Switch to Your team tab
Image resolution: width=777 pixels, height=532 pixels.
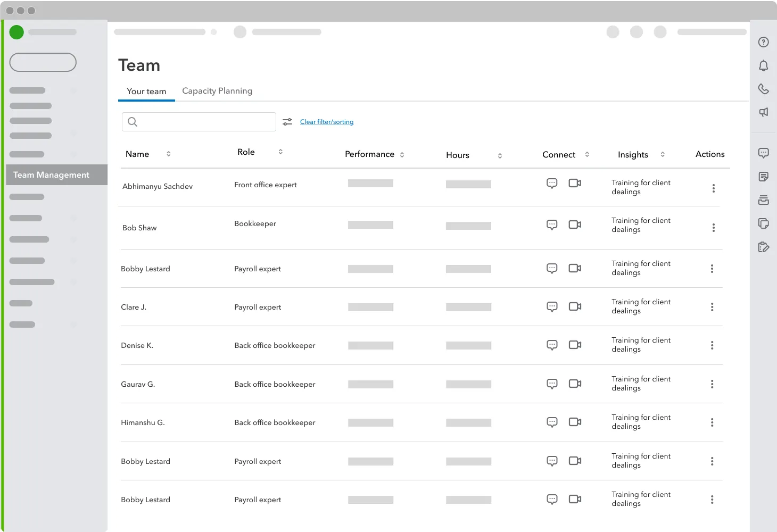point(146,92)
